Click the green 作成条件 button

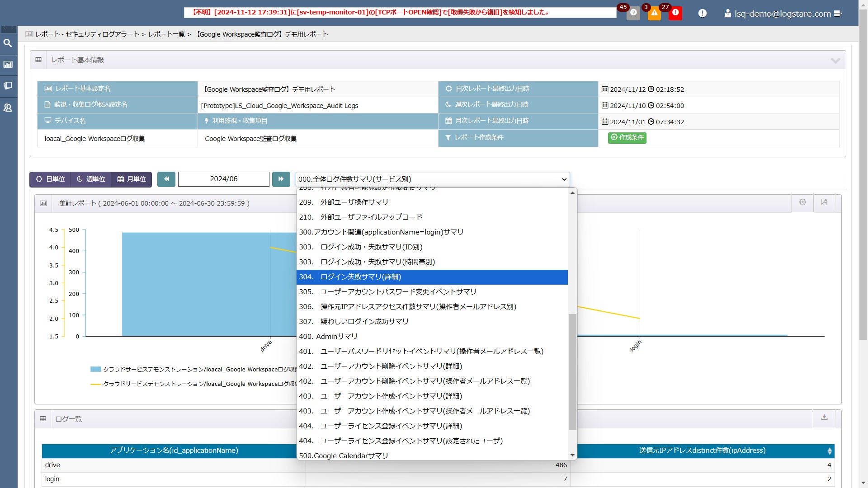pos(627,137)
